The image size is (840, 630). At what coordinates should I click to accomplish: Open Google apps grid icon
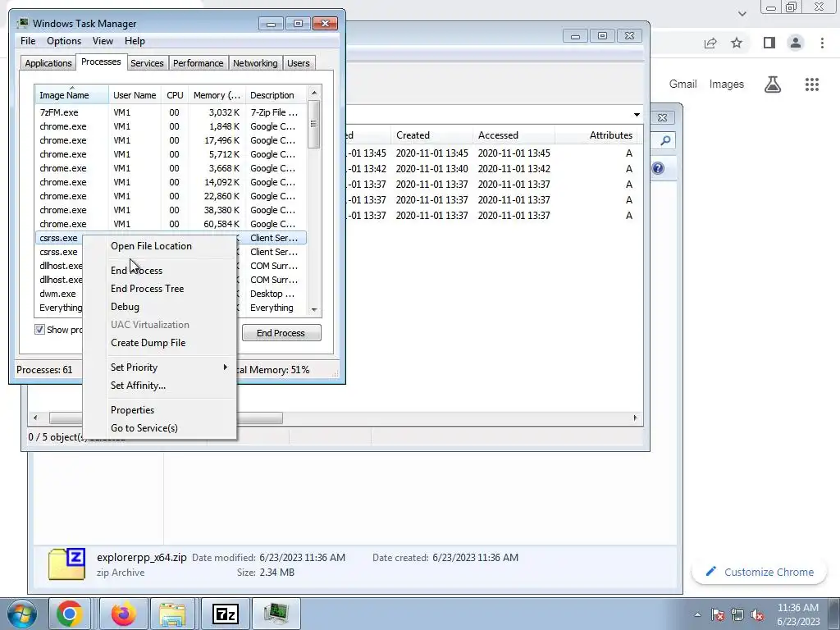[x=812, y=84]
